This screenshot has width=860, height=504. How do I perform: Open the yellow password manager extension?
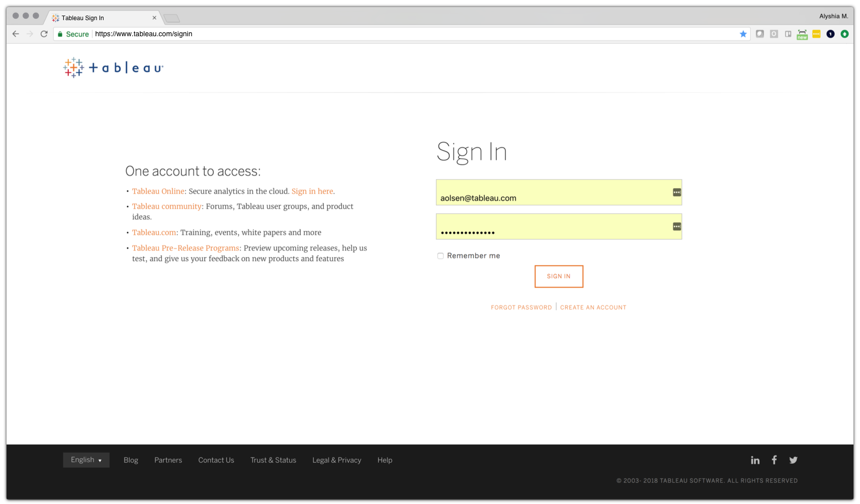[x=816, y=34]
